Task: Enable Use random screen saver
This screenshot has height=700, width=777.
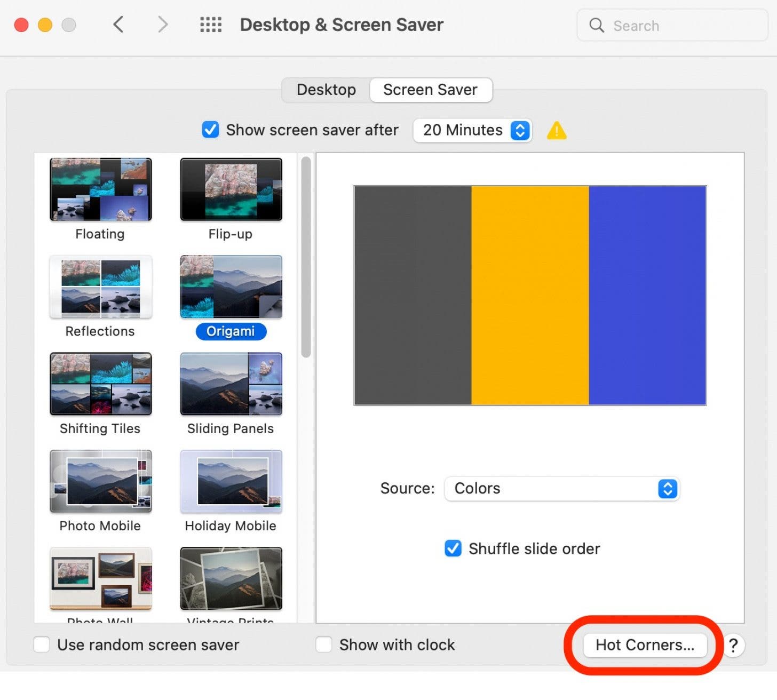Action: (41, 644)
